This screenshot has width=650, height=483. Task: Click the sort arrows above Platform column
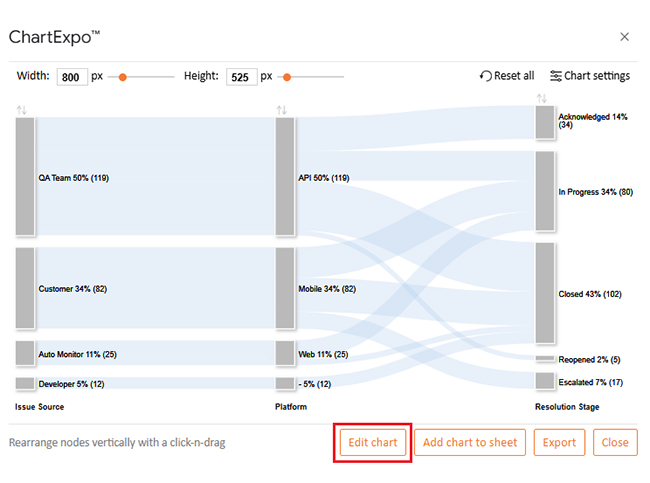coord(282,109)
